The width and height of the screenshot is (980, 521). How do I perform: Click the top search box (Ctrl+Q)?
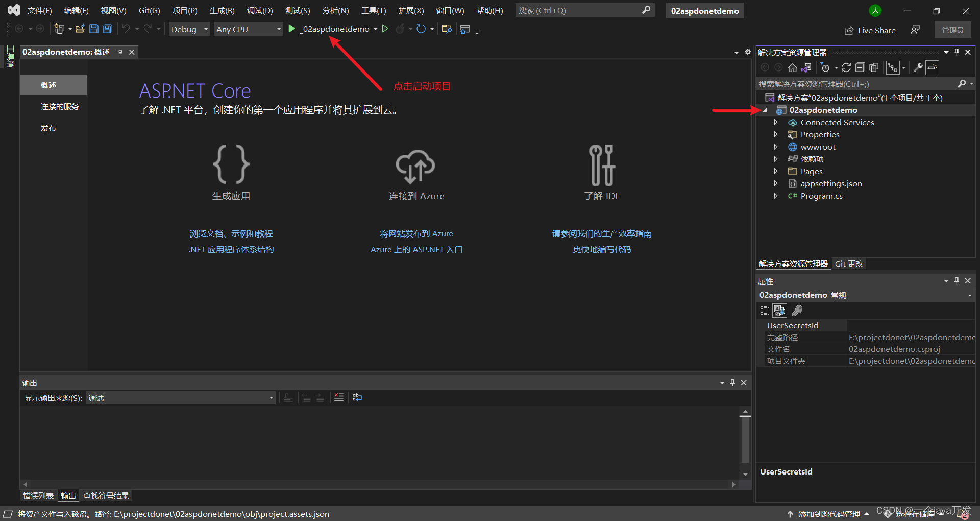584,10
